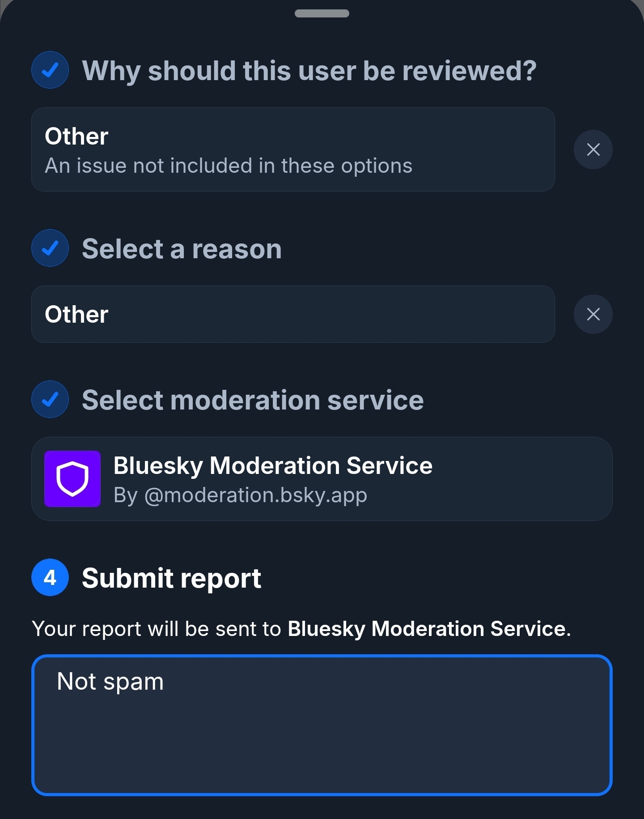Viewport: 644px width, 819px height.
Task: Clear the selected "Other" review category
Action: point(593,149)
